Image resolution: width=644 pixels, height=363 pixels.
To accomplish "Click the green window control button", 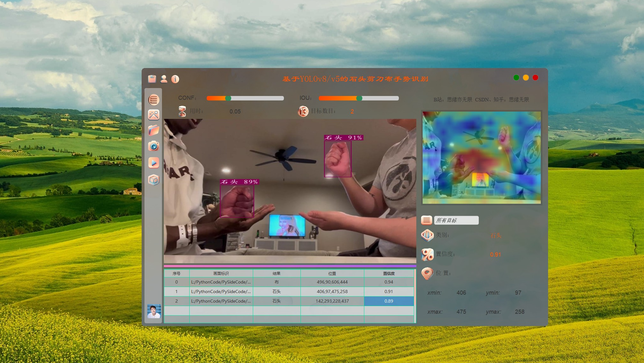I will click(516, 78).
